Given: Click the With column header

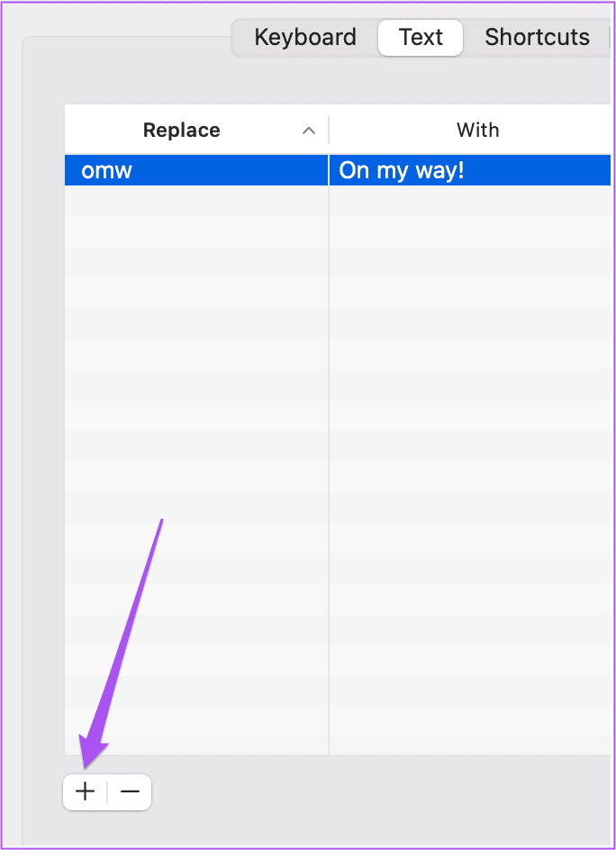Looking at the screenshot, I should pyautogui.click(x=477, y=131).
